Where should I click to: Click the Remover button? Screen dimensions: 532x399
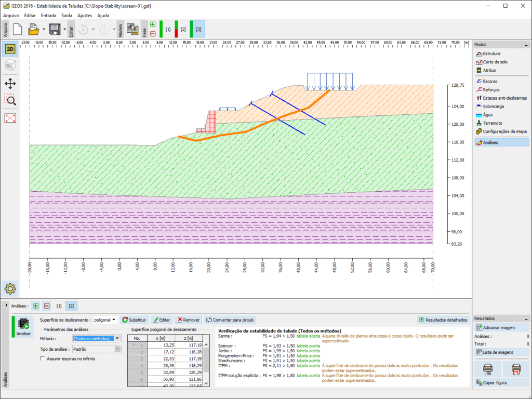[189, 320]
